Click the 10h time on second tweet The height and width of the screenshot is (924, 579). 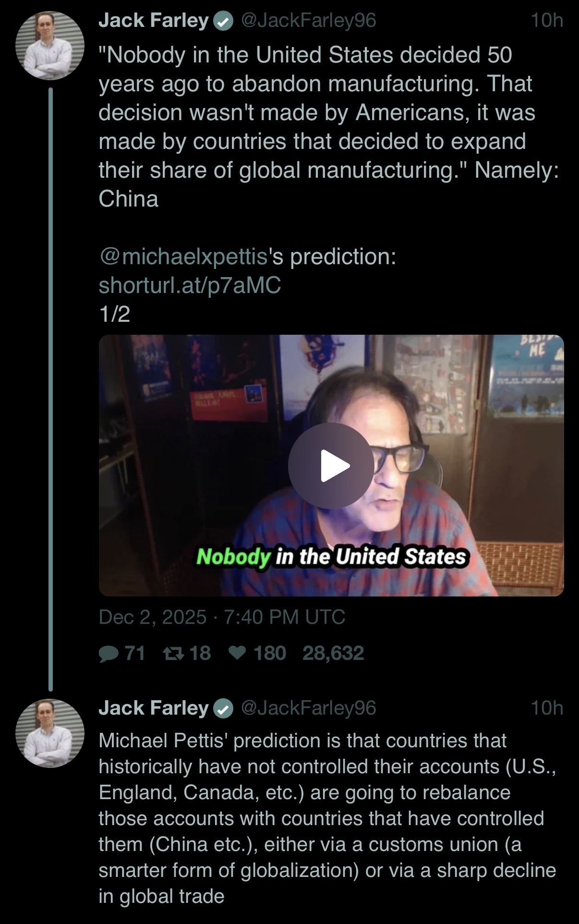546,708
